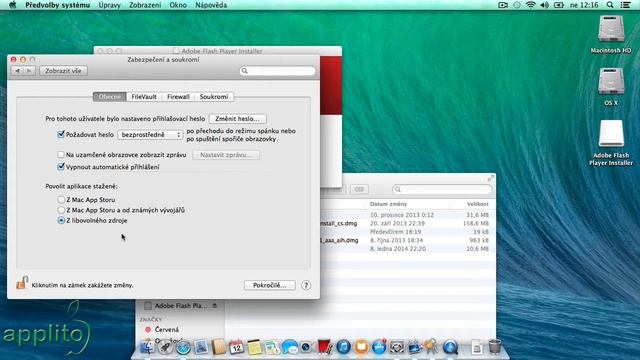Enable Na uzamčené obrazovce zobrazit zprávu
The height and width of the screenshot is (360, 640).
61,155
